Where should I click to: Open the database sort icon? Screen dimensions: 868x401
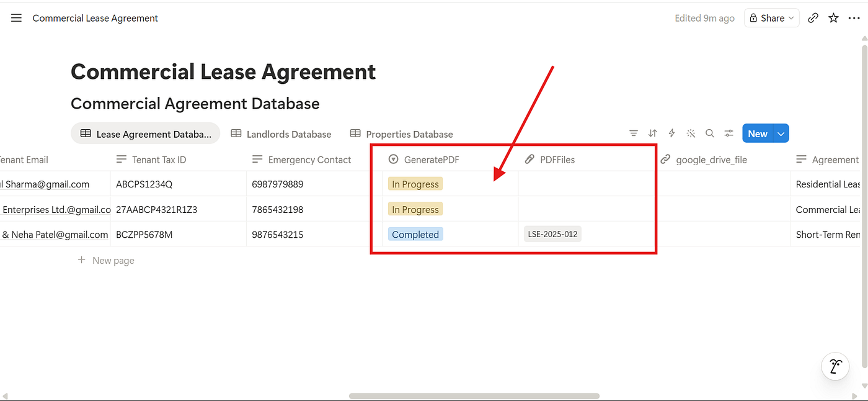652,133
